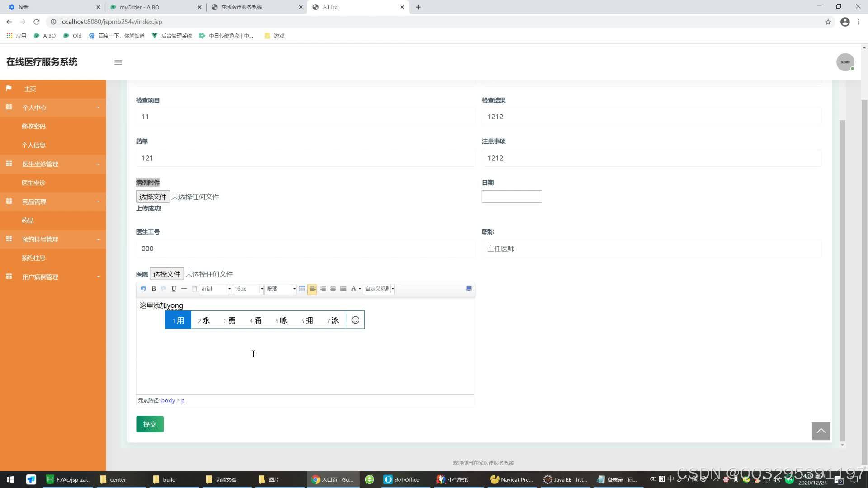Open a new browser tab

coord(418,7)
